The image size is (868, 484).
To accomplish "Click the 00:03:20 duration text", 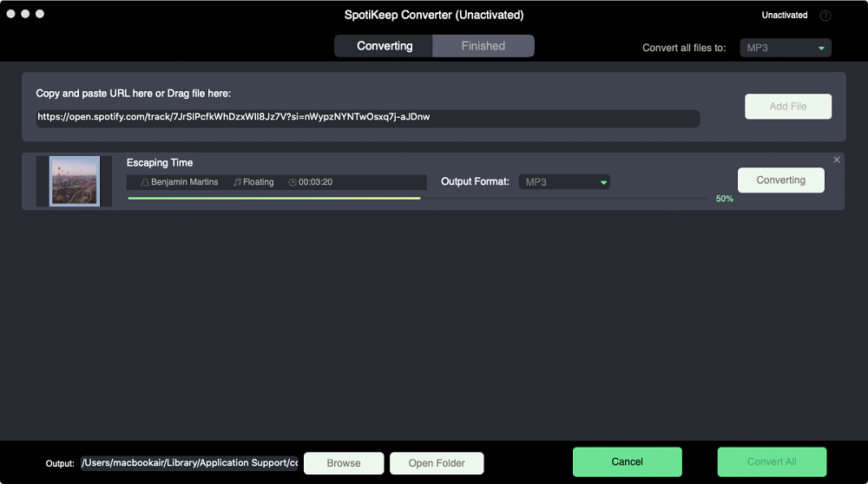I will click(315, 182).
